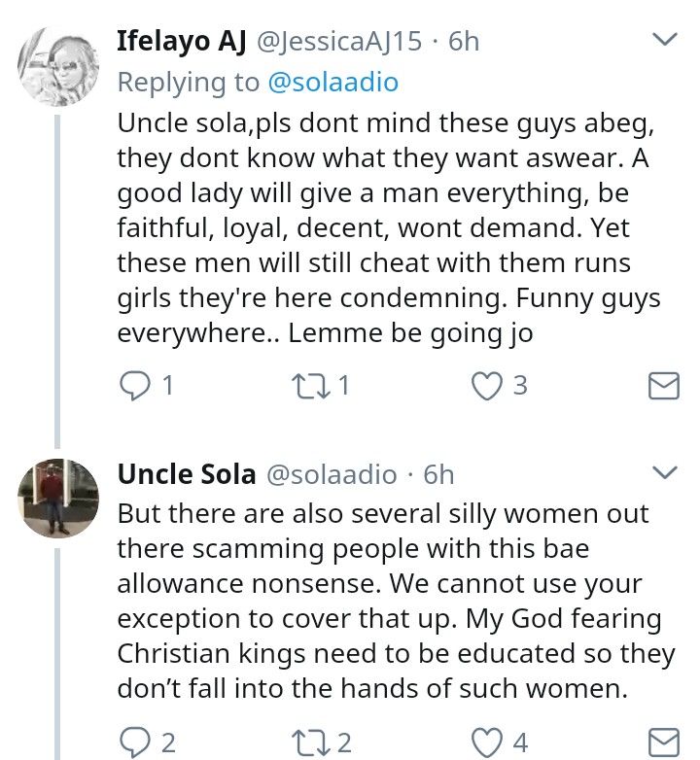Open more options chevron on Ifelayo's tweet

pos(663,40)
